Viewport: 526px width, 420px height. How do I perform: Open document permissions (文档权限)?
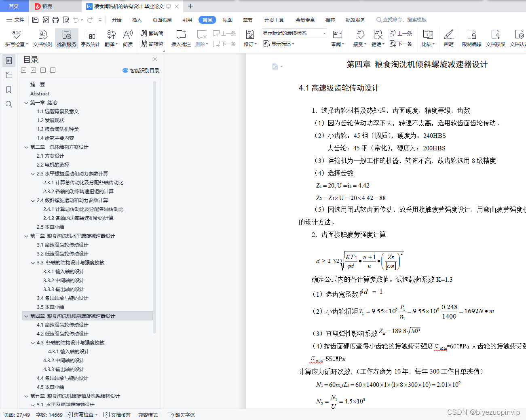point(495,38)
